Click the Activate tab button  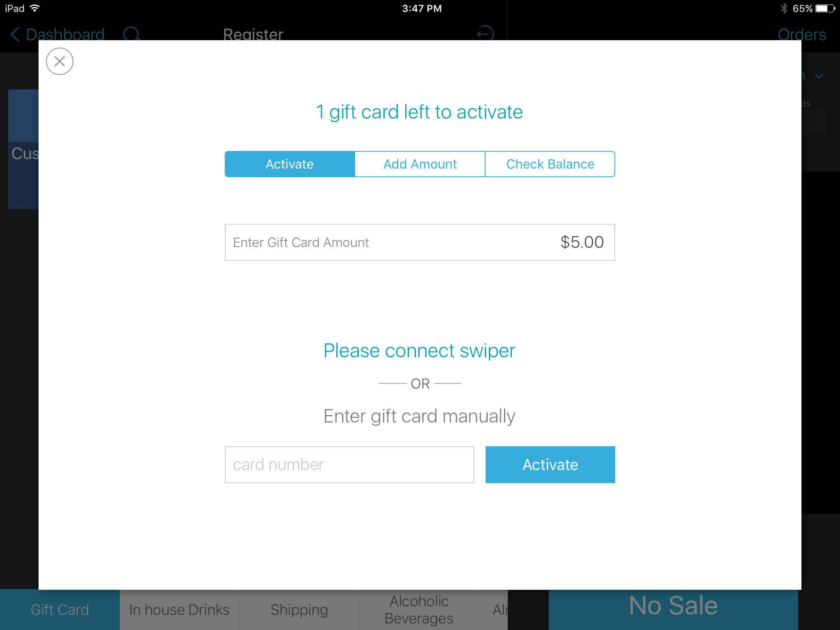(x=289, y=164)
